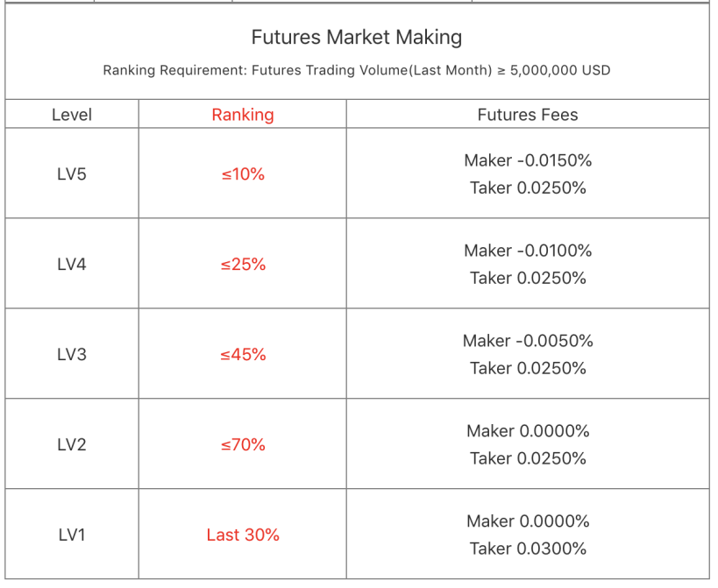
Task: Select the LV4 level cell
Action: tap(72, 264)
